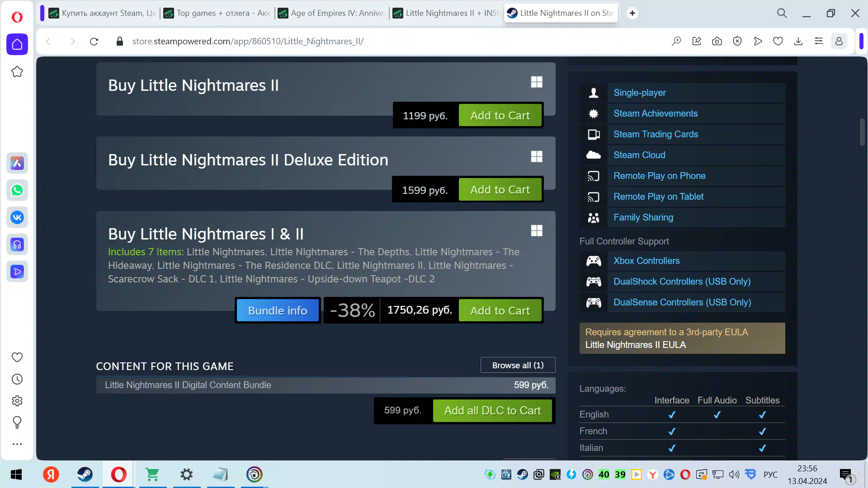
Task: Add page to bookmarks heart icon
Action: tap(778, 42)
